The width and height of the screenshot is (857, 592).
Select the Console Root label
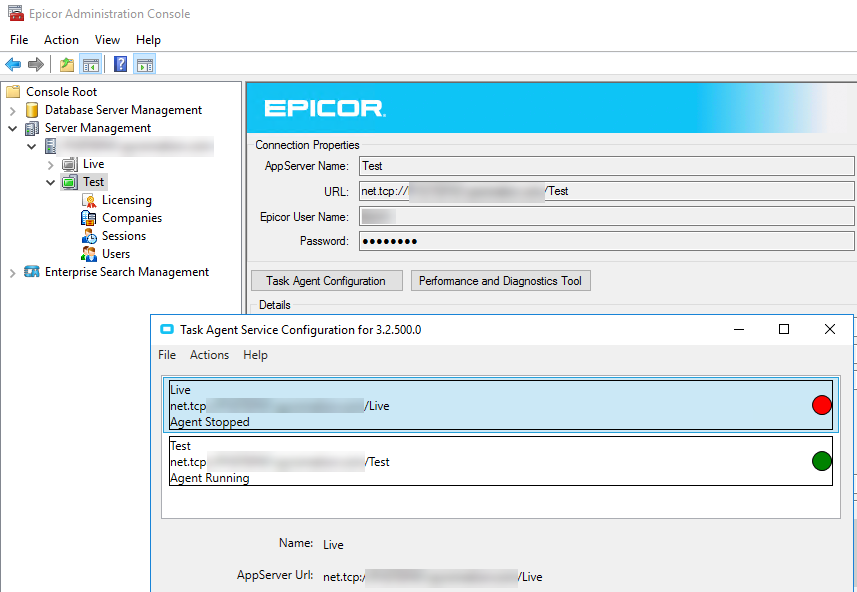62,92
